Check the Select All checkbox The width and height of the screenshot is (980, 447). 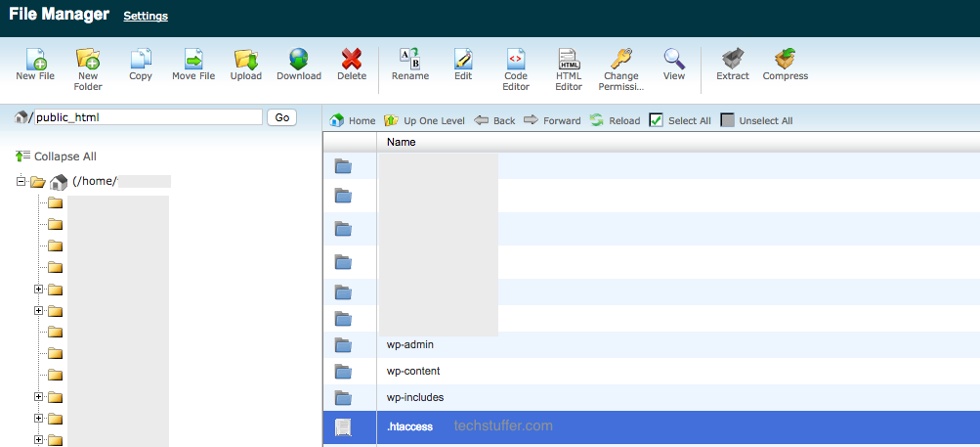(x=656, y=120)
